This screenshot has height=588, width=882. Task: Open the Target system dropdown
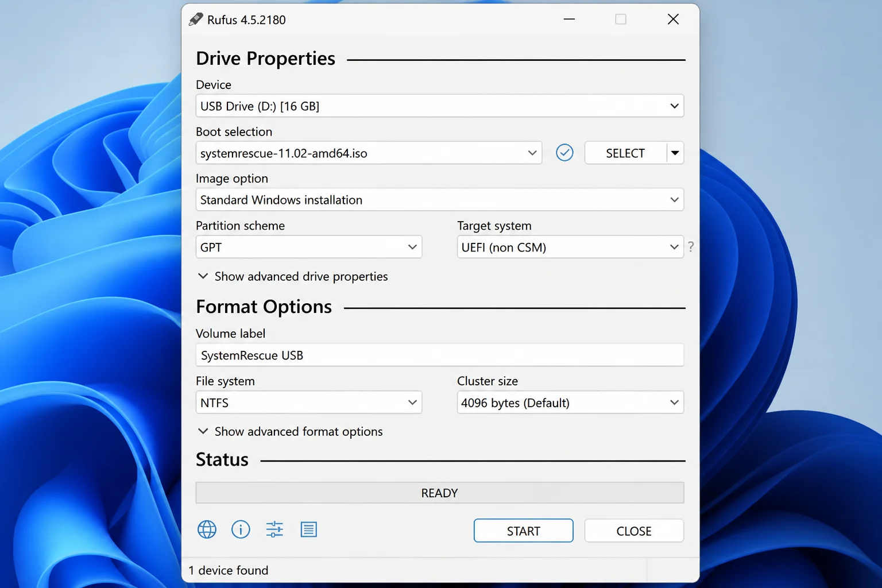pos(570,247)
